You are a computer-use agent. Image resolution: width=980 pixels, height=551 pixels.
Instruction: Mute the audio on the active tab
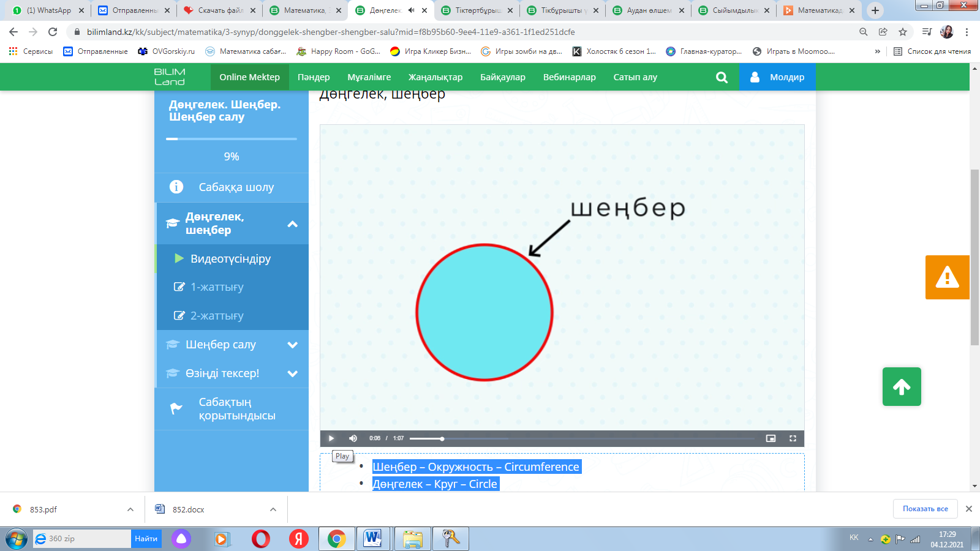(412, 10)
